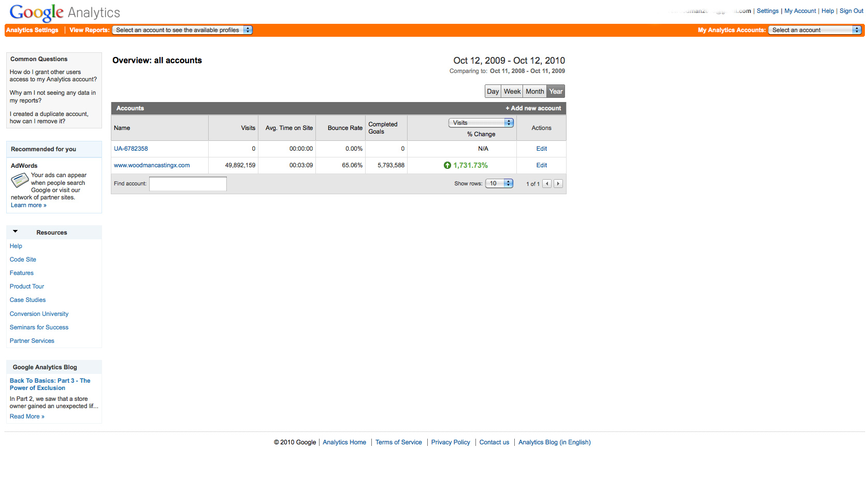Click Add new account link

tap(533, 108)
